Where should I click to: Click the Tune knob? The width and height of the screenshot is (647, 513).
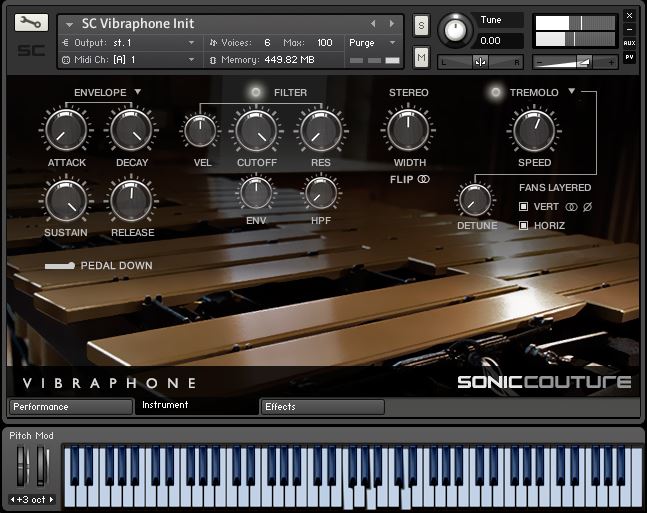tap(455, 30)
